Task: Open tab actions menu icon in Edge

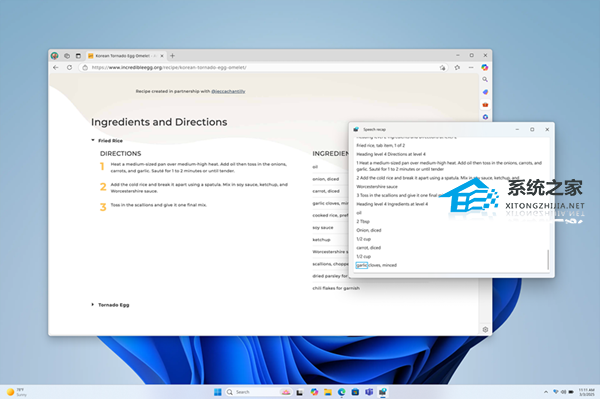Action: click(x=78, y=56)
